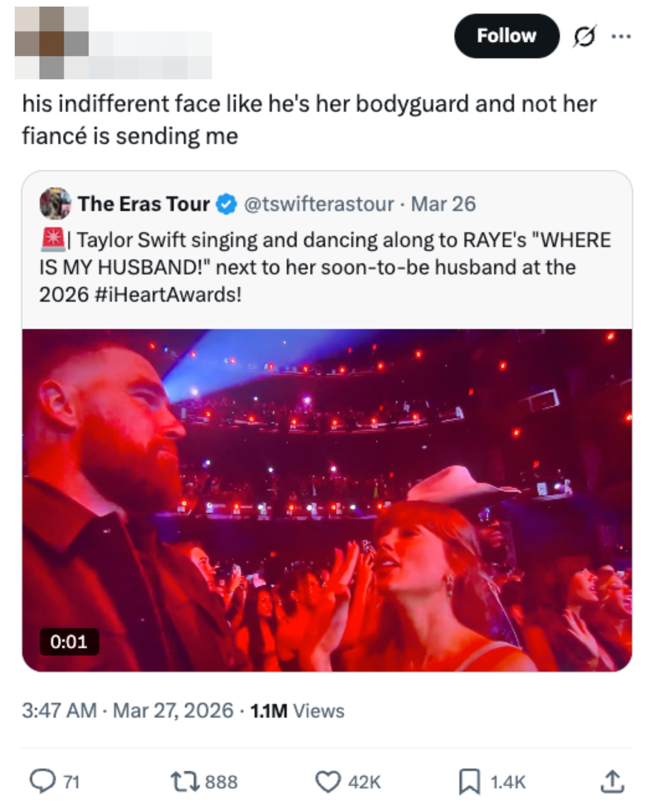Click The Eras Tour account name
The height and width of the screenshot is (812, 655).
click(144, 204)
